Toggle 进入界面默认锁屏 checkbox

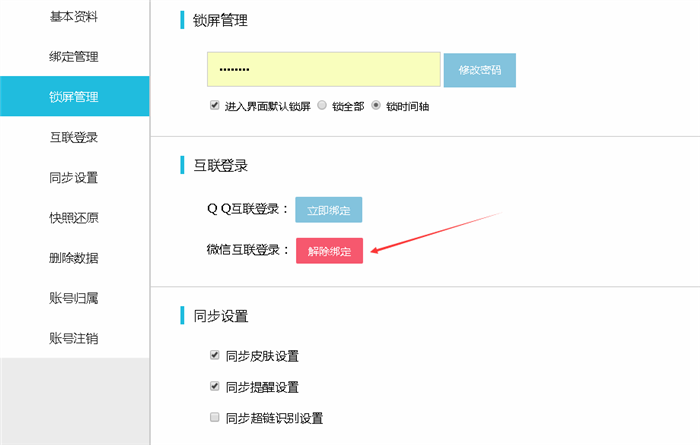tap(215, 105)
